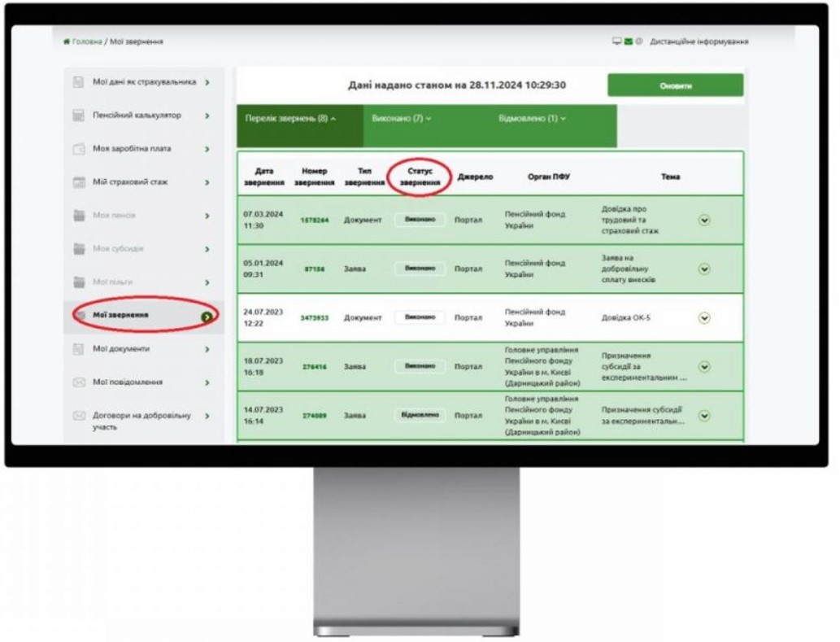Click the monitor icon in top header

[x=618, y=41]
